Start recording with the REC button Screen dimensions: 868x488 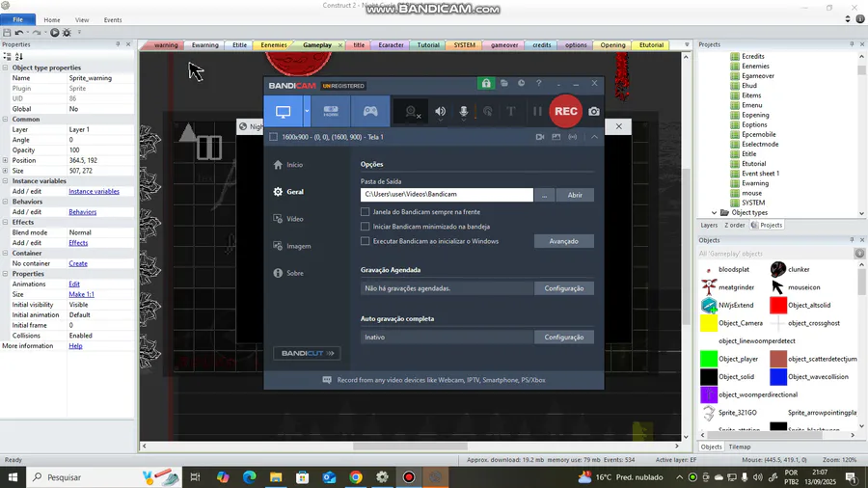coord(566,111)
